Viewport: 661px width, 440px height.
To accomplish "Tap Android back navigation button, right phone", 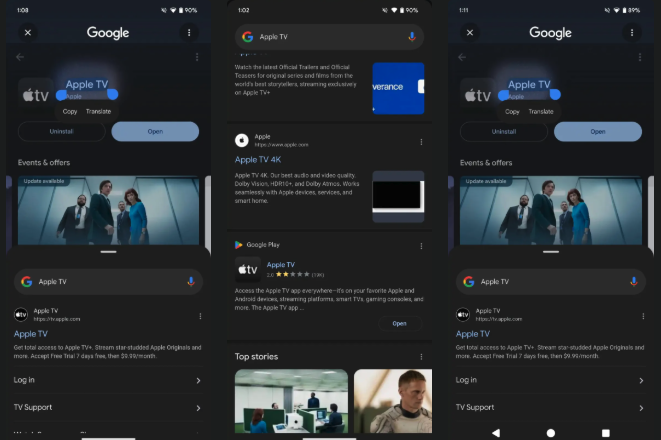I will 496,433.
